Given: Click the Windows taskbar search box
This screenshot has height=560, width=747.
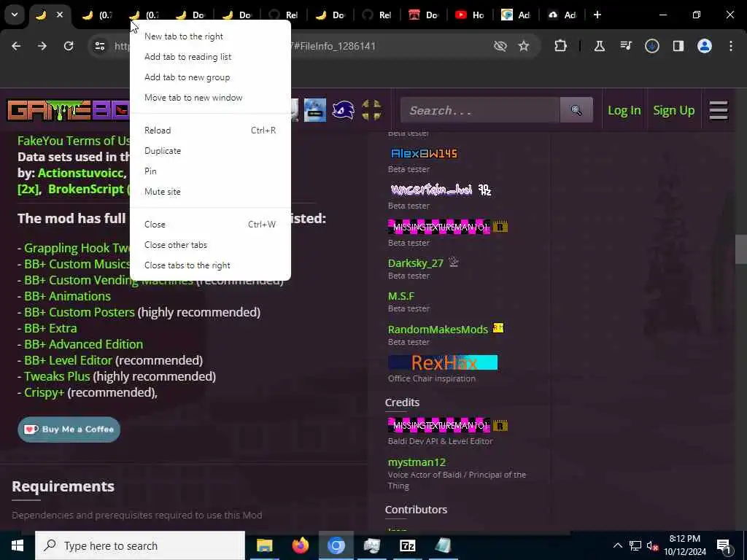Looking at the screenshot, I should pos(140,545).
